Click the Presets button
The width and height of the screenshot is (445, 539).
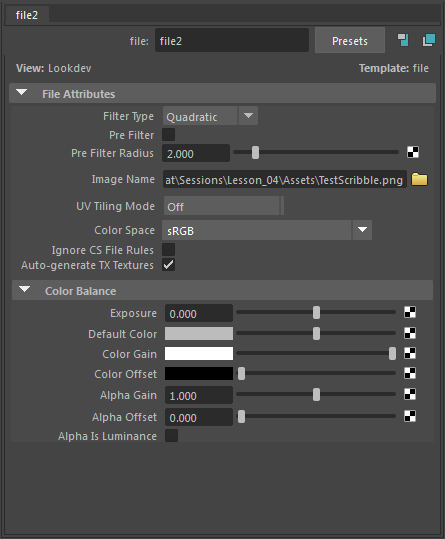click(x=349, y=41)
